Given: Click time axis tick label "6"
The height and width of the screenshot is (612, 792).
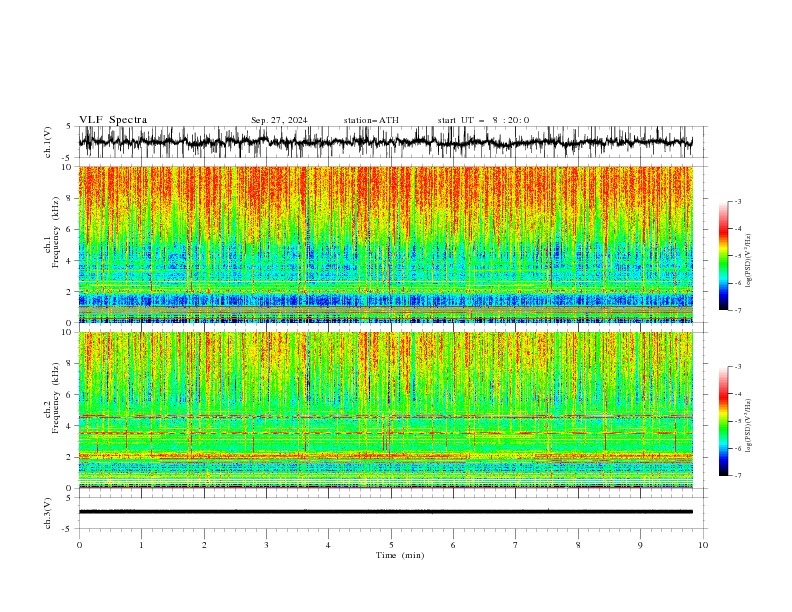Looking at the screenshot, I should 453,545.
